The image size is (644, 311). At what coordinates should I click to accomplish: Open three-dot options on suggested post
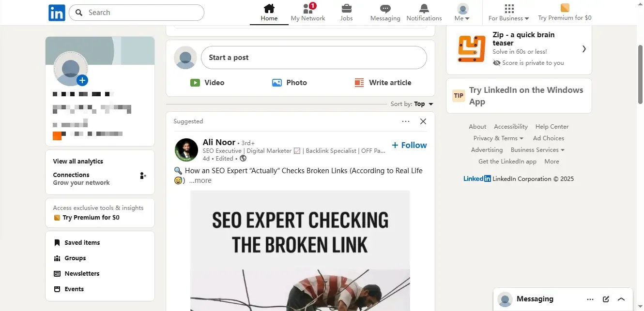tap(406, 121)
